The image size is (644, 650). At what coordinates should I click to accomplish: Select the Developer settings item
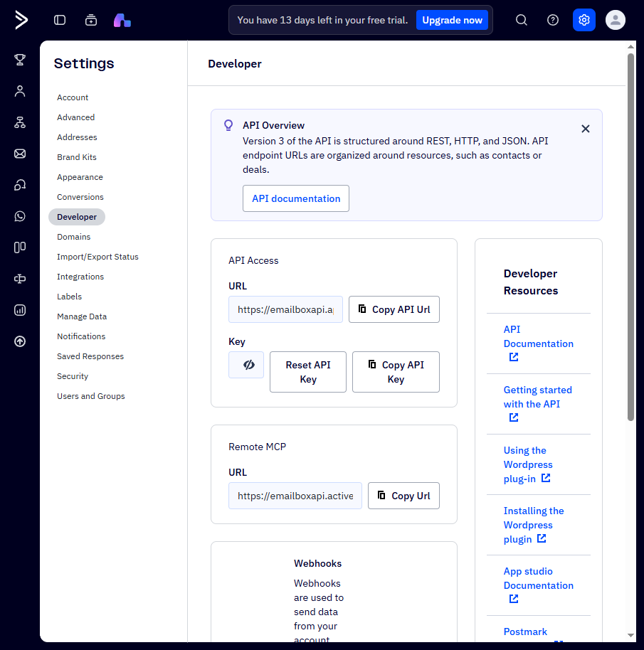[77, 217]
